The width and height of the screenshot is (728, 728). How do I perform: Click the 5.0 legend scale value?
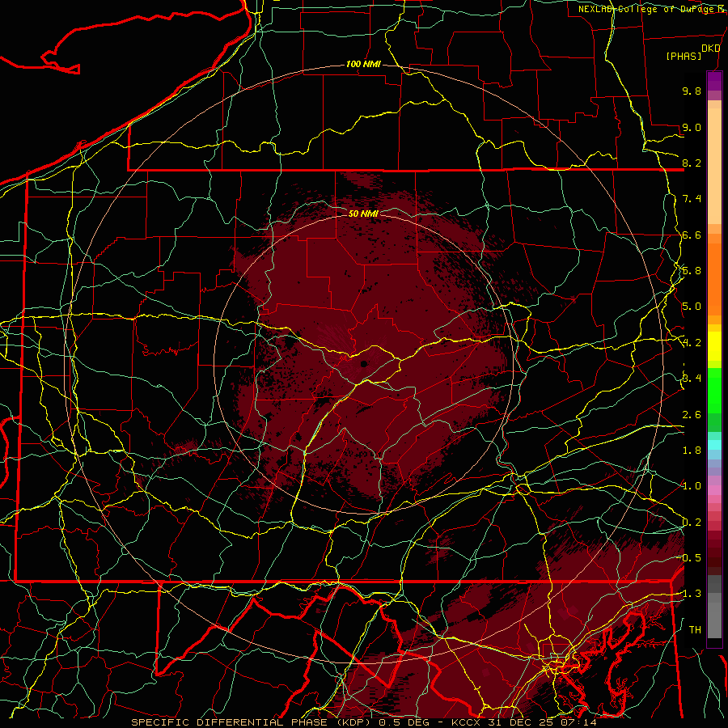pos(692,307)
